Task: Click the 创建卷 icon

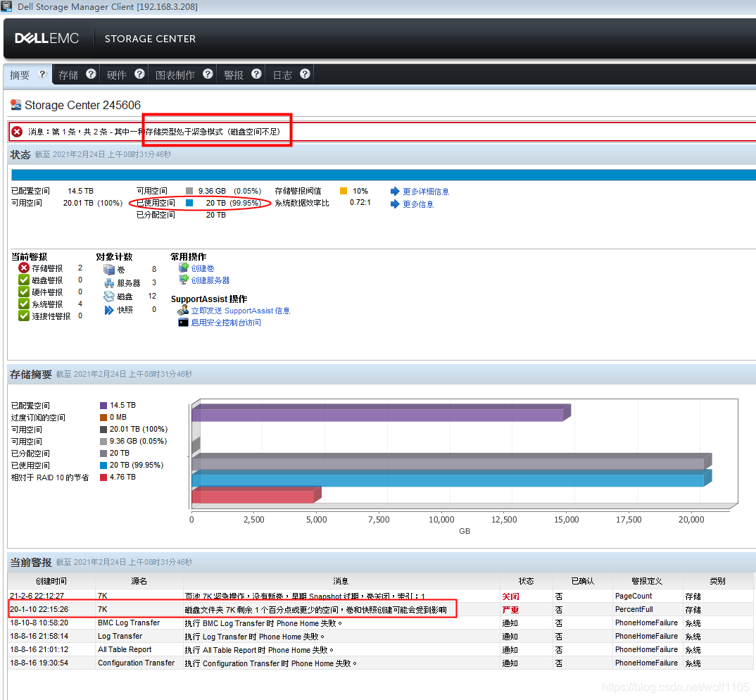Action: pos(184,268)
